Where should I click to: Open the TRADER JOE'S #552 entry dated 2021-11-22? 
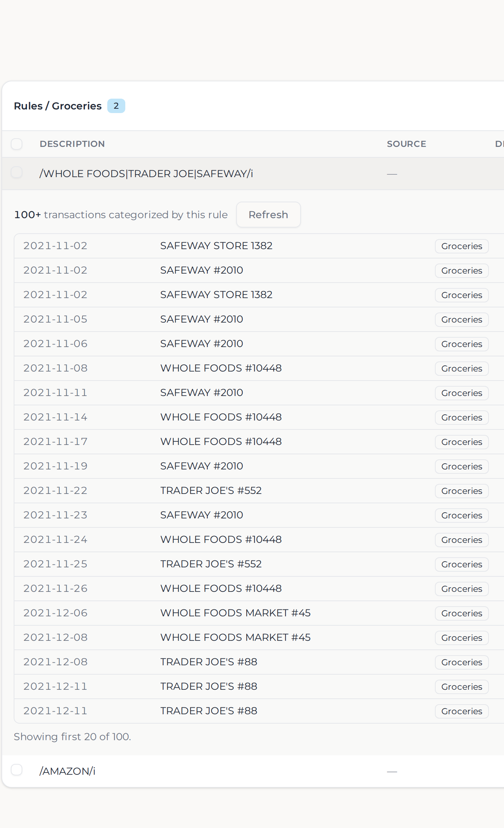(x=211, y=490)
